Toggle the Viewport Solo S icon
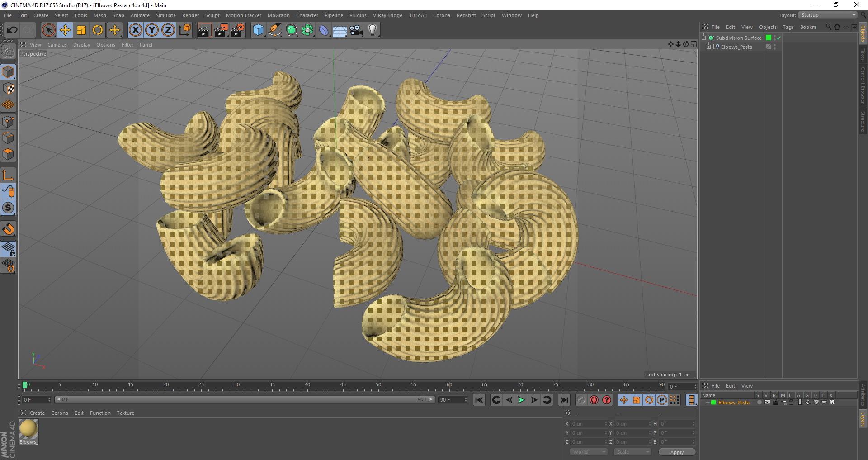Image resolution: width=868 pixels, height=460 pixels. 8,208
